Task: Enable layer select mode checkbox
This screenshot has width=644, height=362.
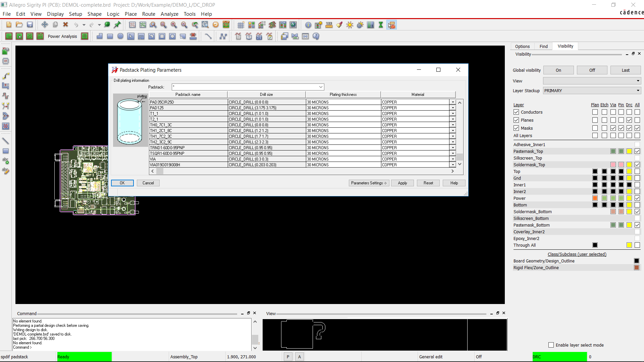Action: tap(551, 345)
